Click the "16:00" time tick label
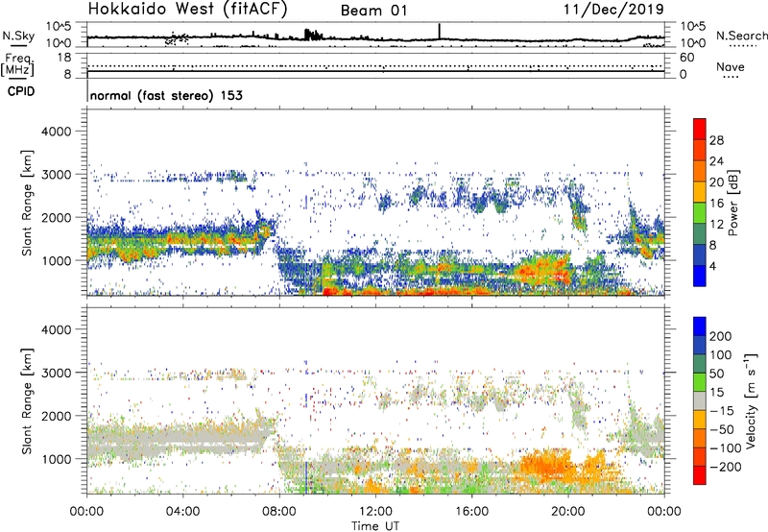768x532 pixels. (471, 512)
